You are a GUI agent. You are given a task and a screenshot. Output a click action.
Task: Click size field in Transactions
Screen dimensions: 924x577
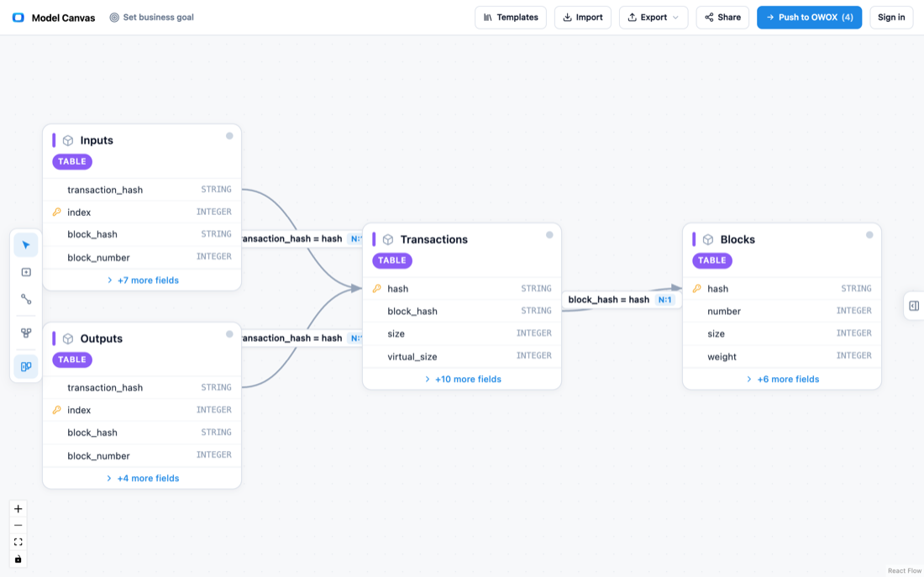(462, 333)
